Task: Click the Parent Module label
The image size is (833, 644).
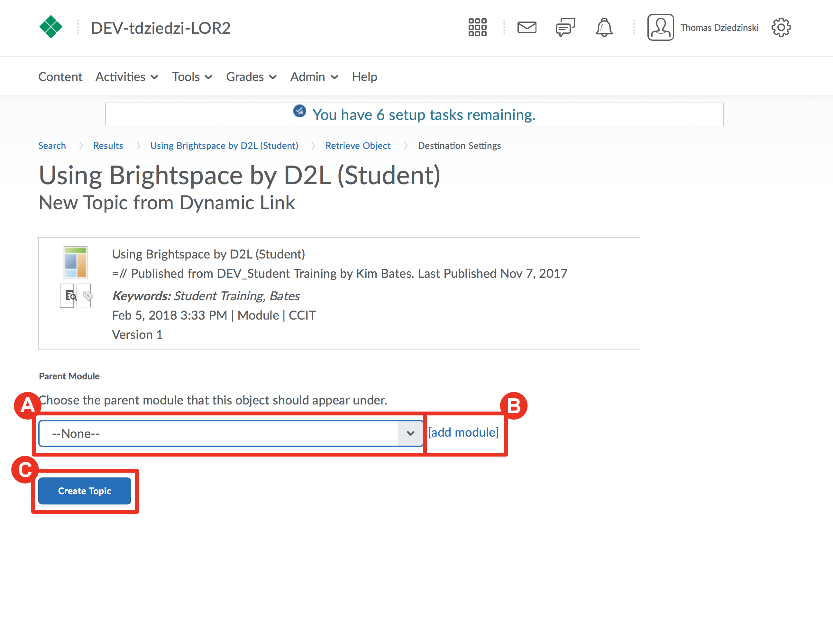Action: [69, 376]
